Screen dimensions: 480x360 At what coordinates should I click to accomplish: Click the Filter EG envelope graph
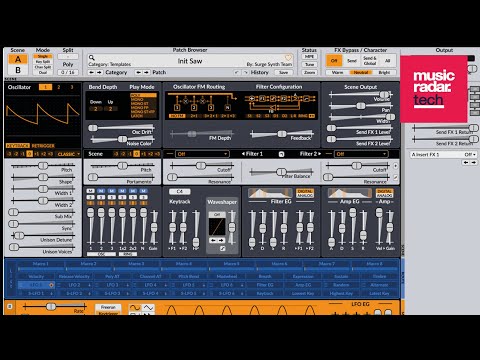270,193
